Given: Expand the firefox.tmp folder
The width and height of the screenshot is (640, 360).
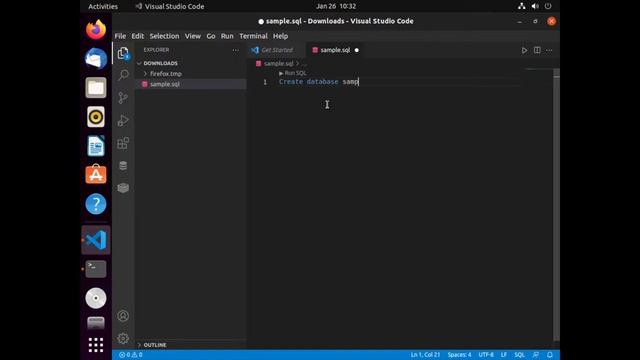Looking at the screenshot, I should pos(166,73).
